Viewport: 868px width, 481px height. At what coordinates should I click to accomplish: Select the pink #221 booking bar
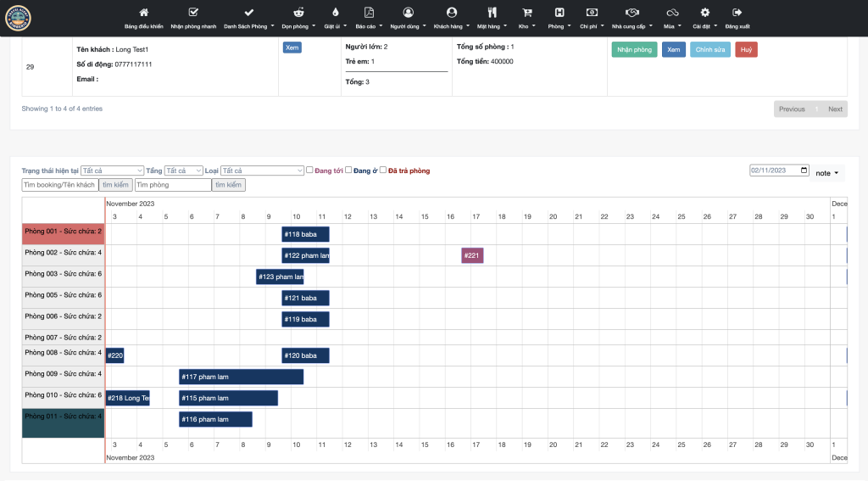click(x=472, y=255)
